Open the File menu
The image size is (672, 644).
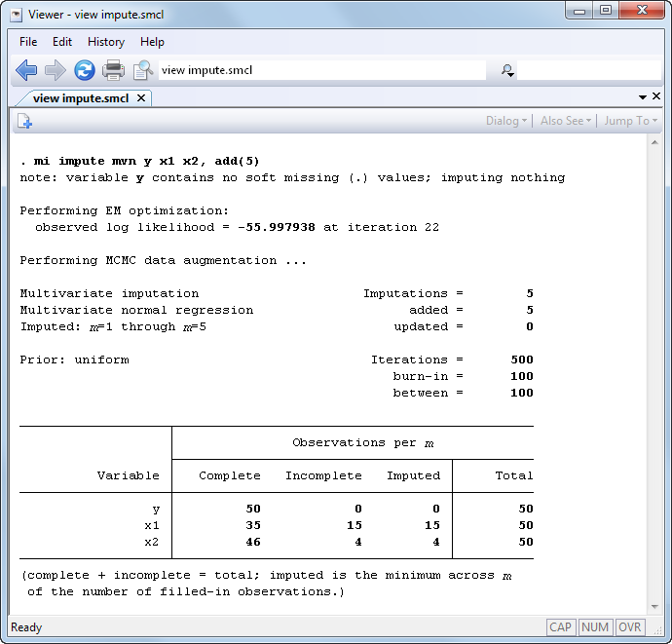tap(28, 42)
